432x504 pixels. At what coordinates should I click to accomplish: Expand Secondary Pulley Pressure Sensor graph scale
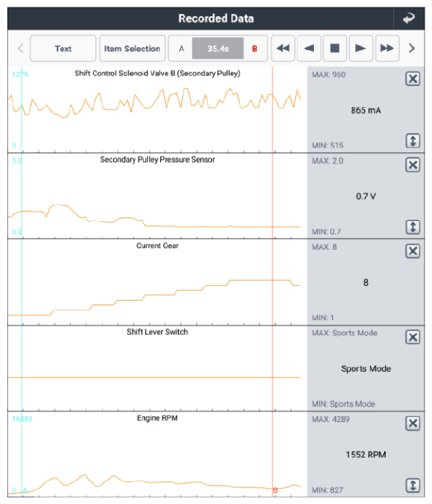(x=413, y=227)
